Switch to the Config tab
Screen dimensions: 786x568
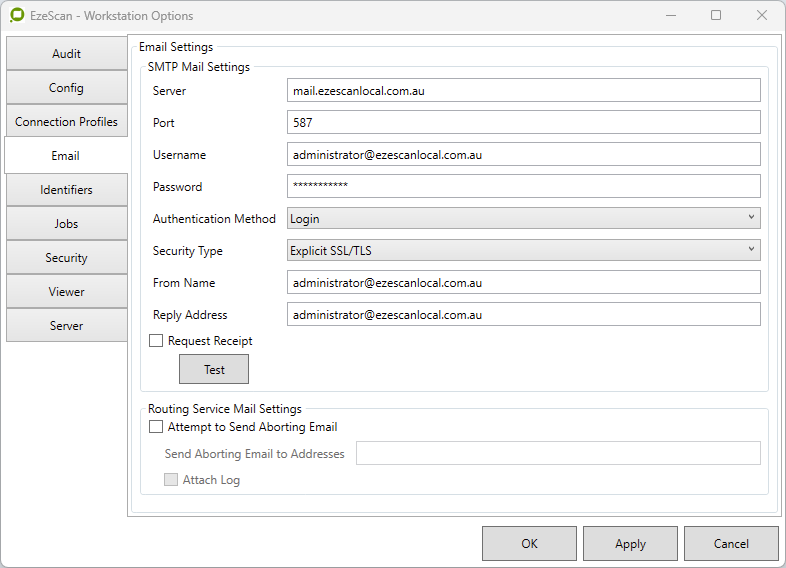click(66, 88)
